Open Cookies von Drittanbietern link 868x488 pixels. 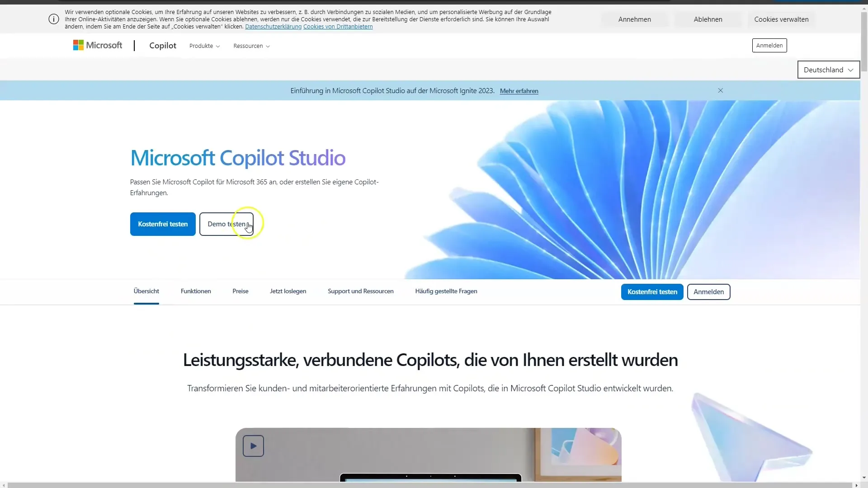point(338,27)
